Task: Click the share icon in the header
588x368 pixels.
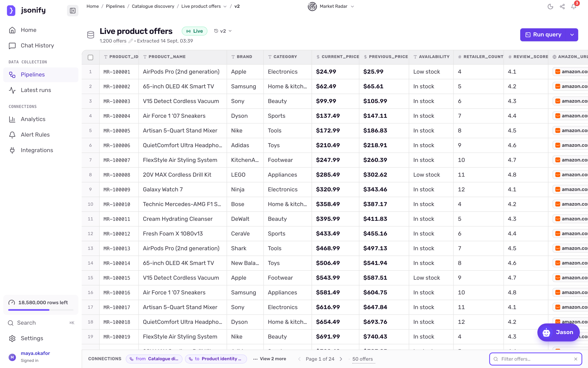Action: [562, 7]
